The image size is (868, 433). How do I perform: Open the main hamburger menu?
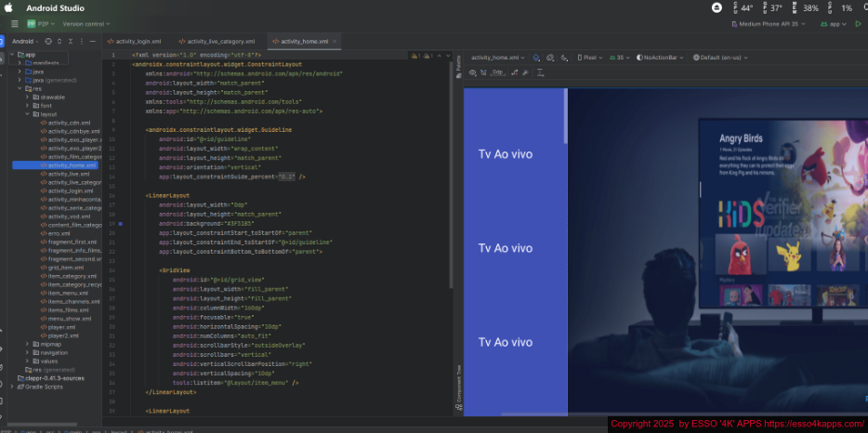tap(15, 24)
